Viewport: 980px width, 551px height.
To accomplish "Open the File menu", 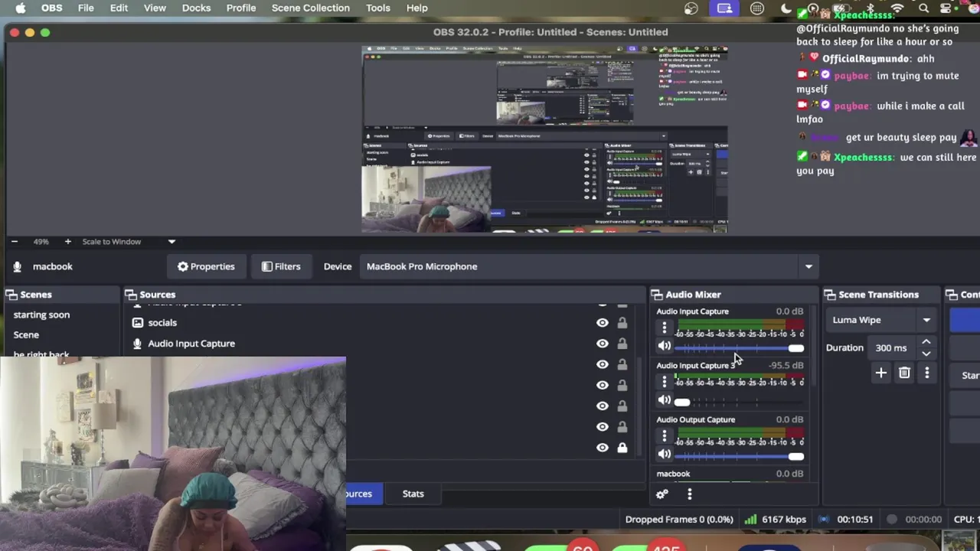I will pos(86,8).
